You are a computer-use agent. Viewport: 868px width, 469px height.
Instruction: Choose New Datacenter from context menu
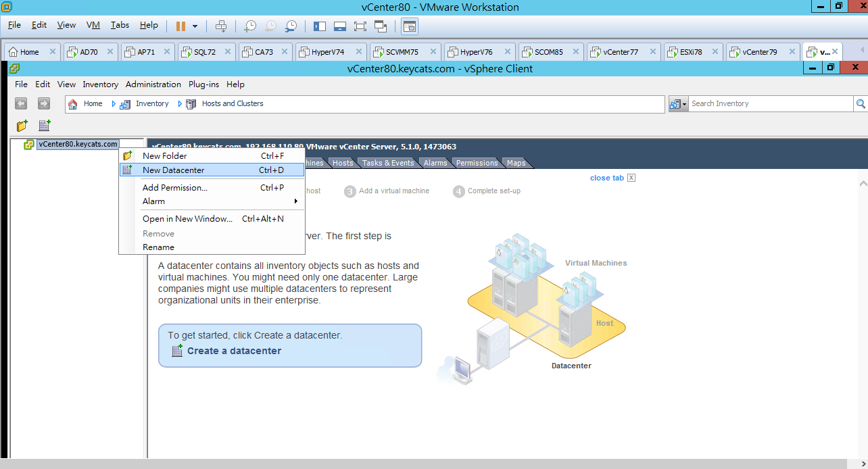212,170
